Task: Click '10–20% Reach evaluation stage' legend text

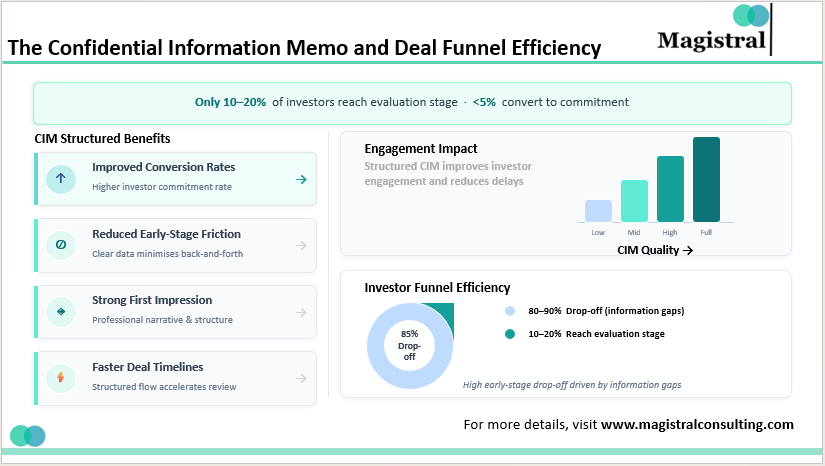Action: click(596, 334)
